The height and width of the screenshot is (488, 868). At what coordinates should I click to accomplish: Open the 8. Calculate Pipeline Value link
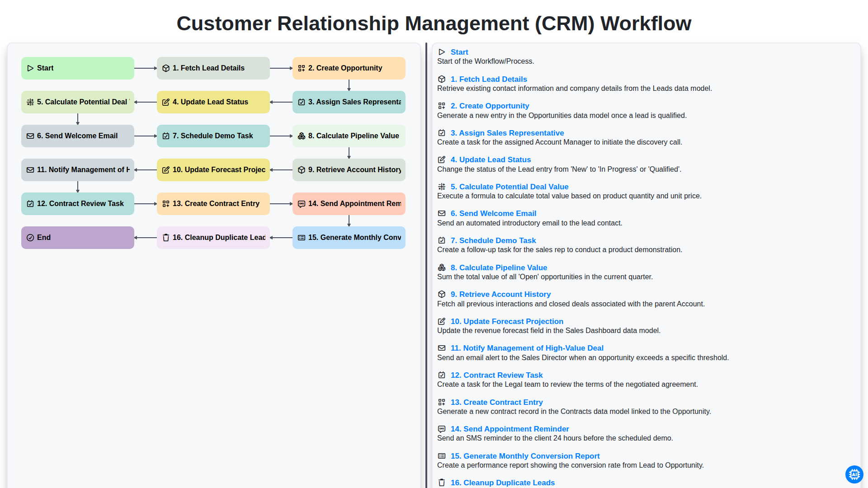pos(499,267)
